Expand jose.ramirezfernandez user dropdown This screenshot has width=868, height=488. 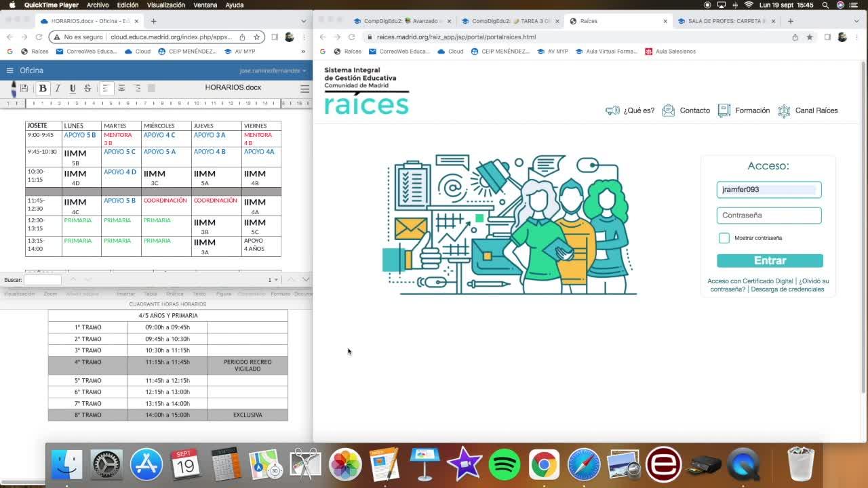[x=273, y=70]
